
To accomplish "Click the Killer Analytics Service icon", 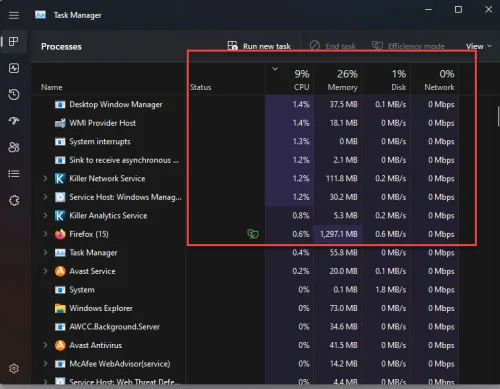I will coord(60,216).
